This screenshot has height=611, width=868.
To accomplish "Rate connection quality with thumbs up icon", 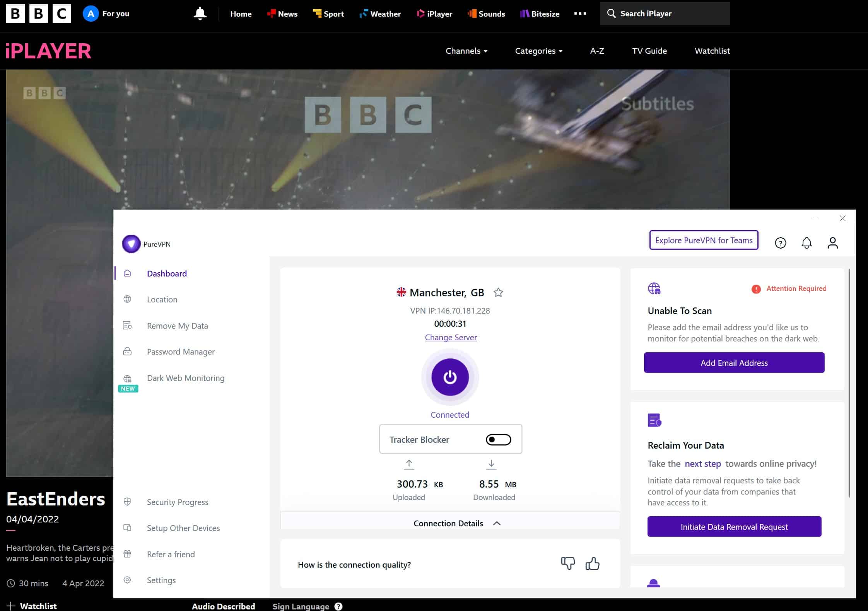I will pos(592,563).
